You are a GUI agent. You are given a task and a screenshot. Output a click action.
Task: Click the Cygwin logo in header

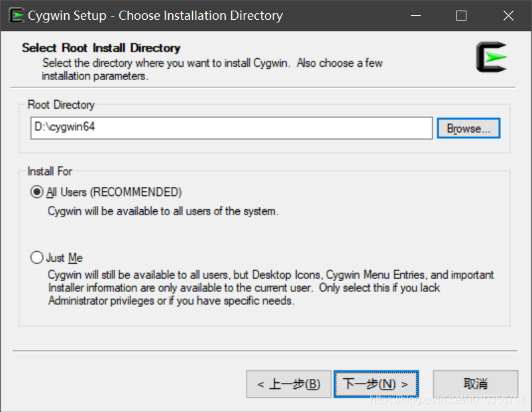click(492, 57)
